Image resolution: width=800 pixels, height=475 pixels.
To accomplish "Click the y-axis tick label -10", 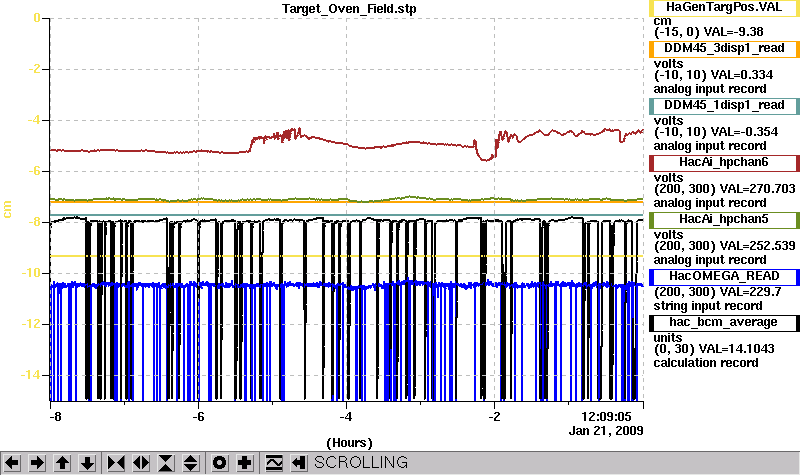I will [x=30, y=273].
